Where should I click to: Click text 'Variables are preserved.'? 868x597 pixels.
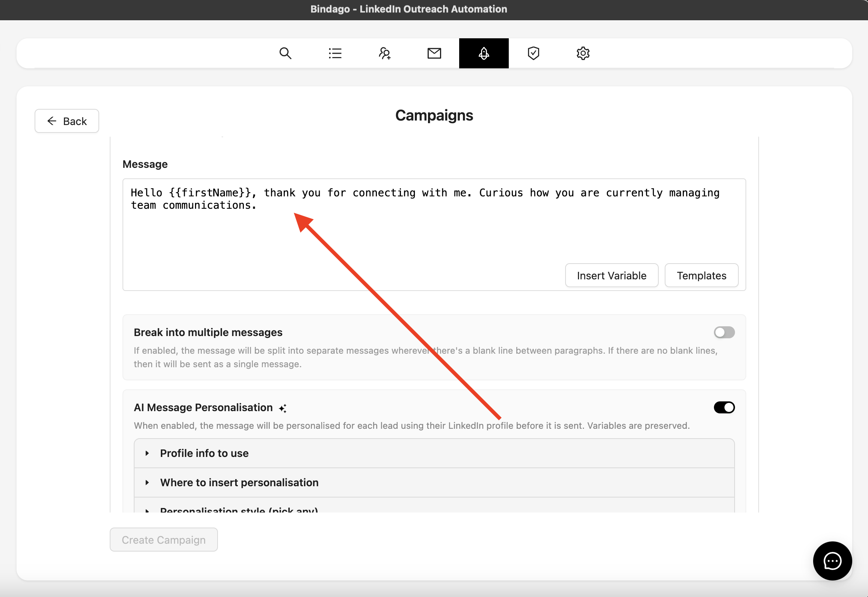[638, 425]
